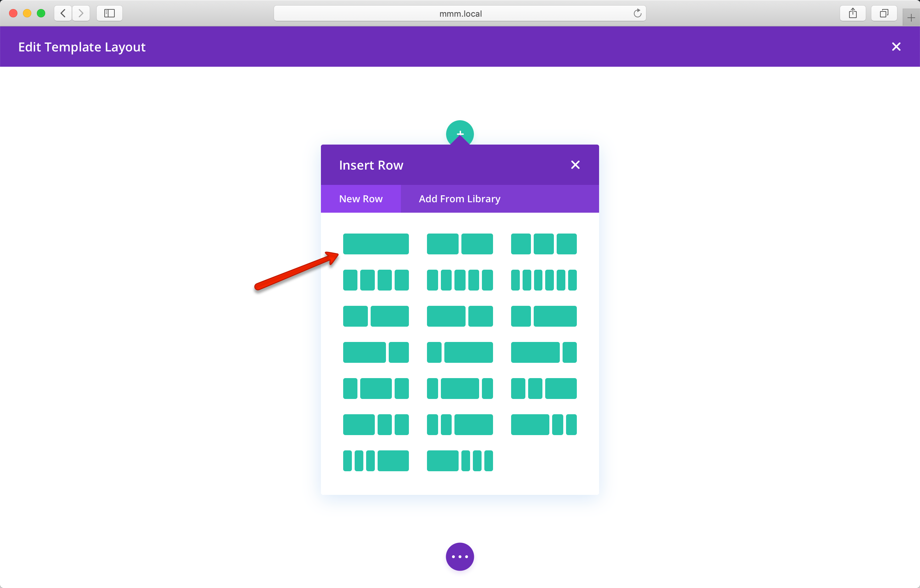Screen dimensions: 920x588
Task: Reload the page in Safari
Action: [637, 13]
